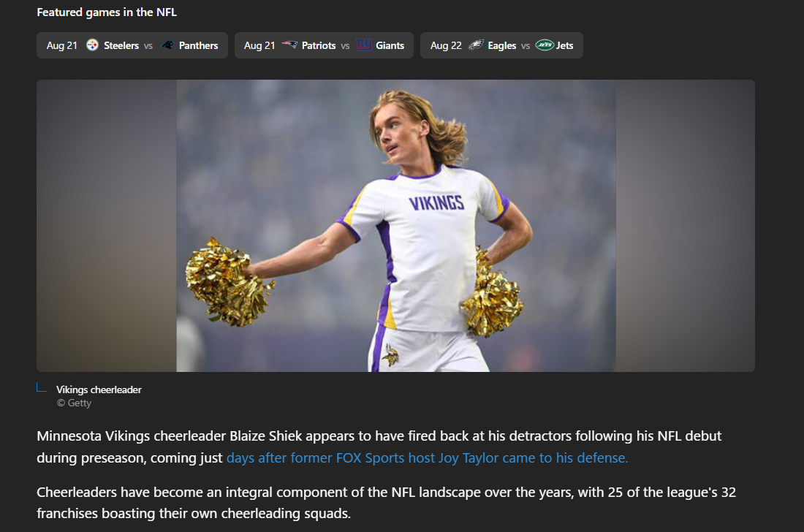Screen dimensions: 804x532
Task: Click the paragraph beginning 'Cheerleaders have become'
Action: [386, 503]
